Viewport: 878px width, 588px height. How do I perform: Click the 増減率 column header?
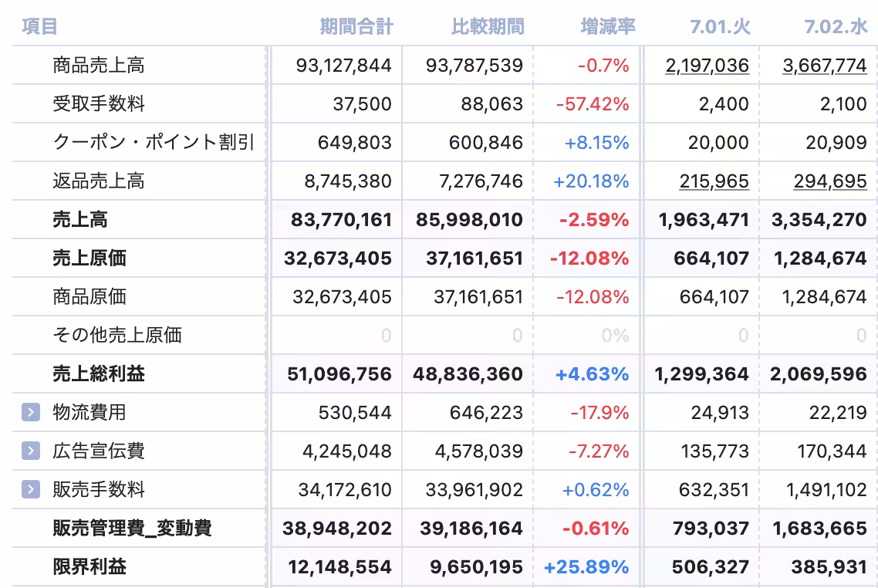click(x=608, y=27)
